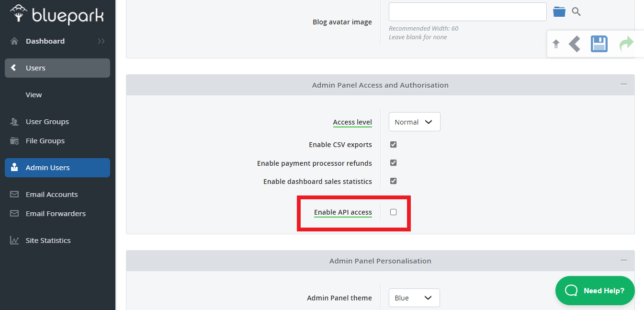Open the Access level dropdown
This screenshot has width=644, height=310.
[x=414, y=122]
